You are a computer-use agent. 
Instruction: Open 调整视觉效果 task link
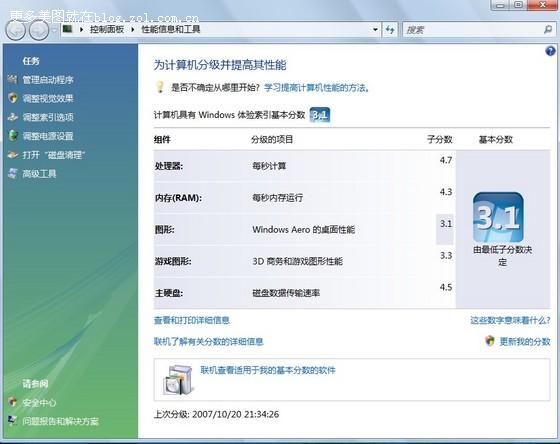pos(48,99)
